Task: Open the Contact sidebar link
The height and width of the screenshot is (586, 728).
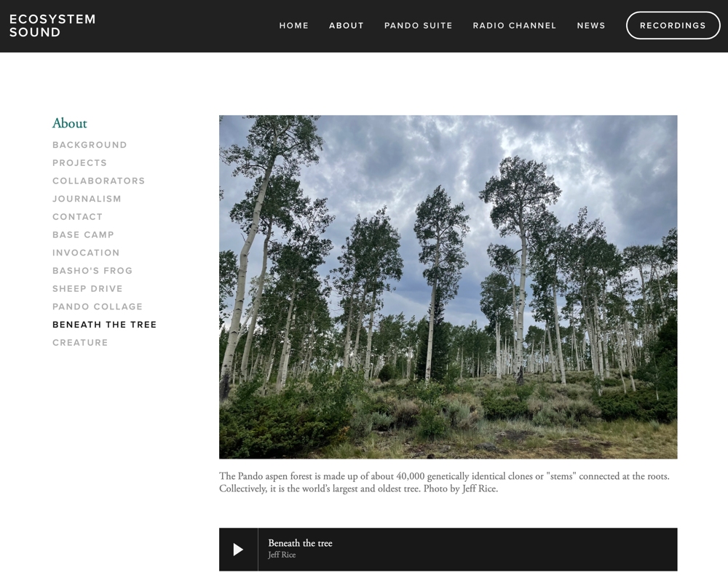Action: pos(78,217)
